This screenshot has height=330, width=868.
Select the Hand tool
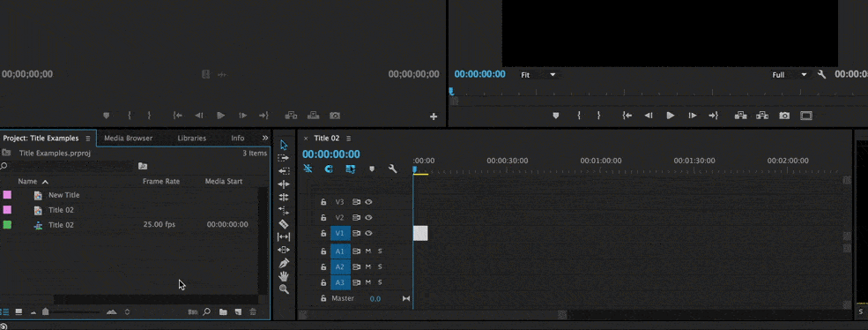click(x=284, y=276)
